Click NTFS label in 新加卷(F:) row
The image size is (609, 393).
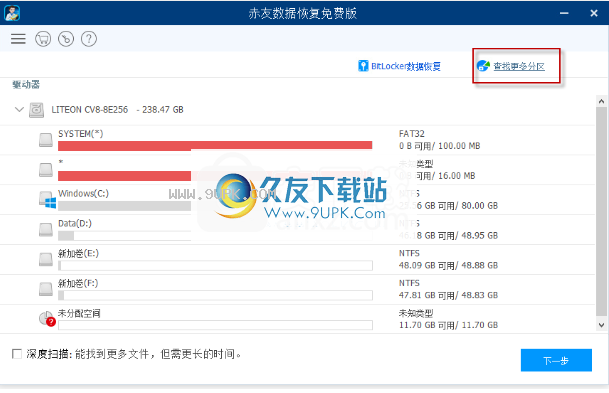409,283
